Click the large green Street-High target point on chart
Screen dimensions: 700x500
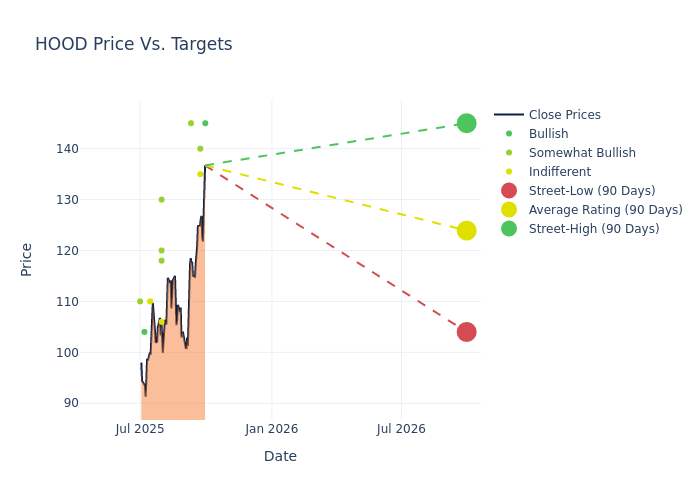click(466, 123)
